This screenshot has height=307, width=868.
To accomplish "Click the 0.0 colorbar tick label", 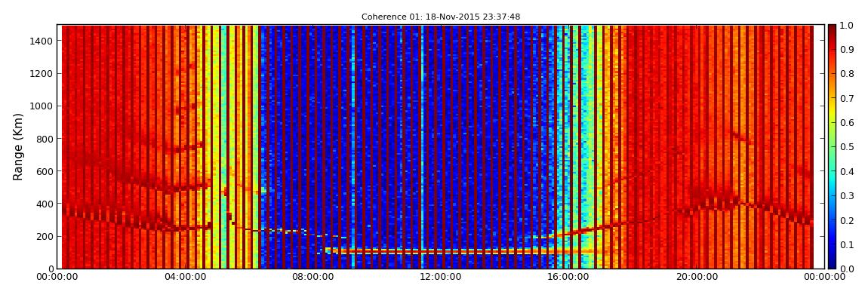I will pos(848,269).
